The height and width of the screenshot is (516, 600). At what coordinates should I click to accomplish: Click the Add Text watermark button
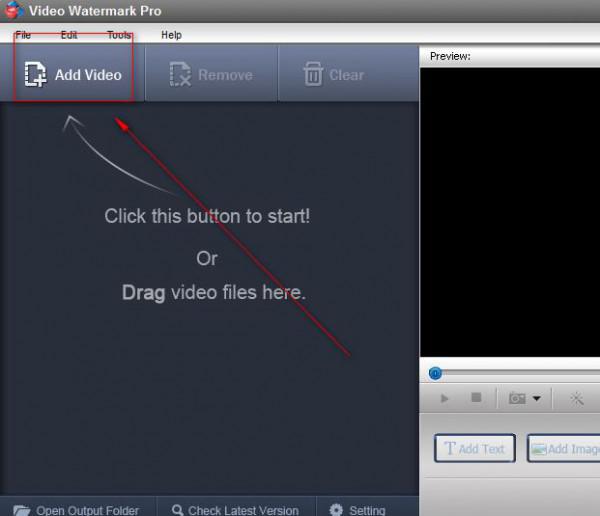point(475,449)
